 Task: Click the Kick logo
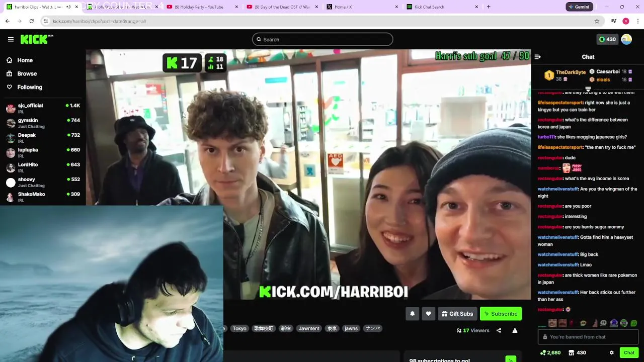pyautogui.click(x=37, y=39)
